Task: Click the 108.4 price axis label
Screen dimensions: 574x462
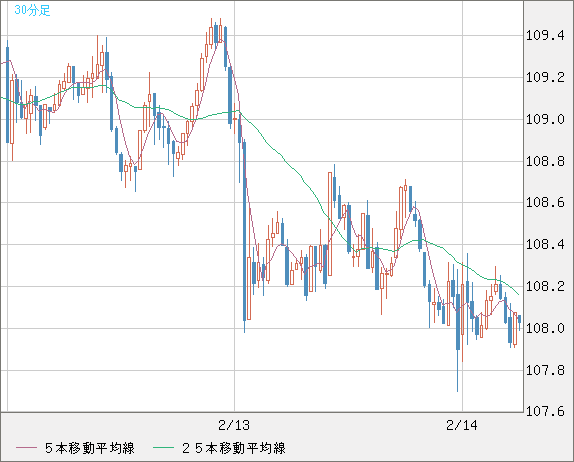Action: point(545,244)
